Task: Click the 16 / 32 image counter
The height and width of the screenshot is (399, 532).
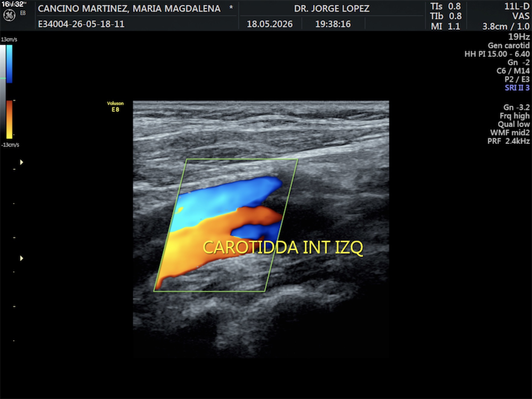Action: pos(12,4)
